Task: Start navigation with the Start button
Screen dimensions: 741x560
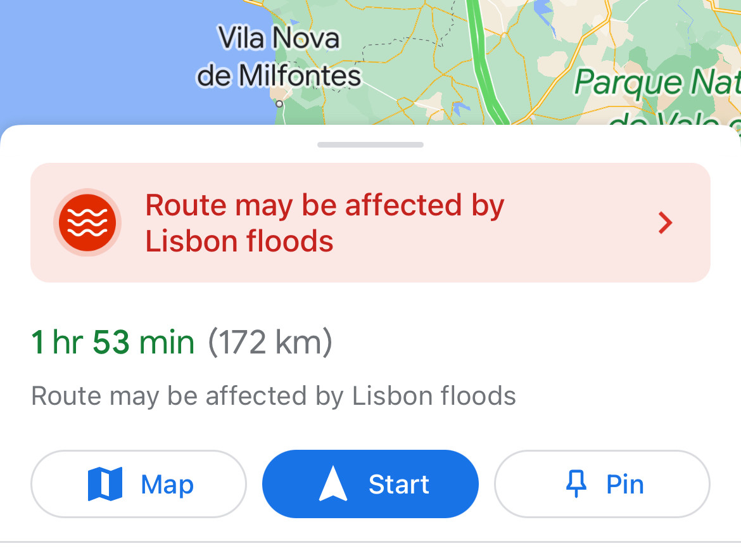Action: pyautogui.click(x=370, y=485)
